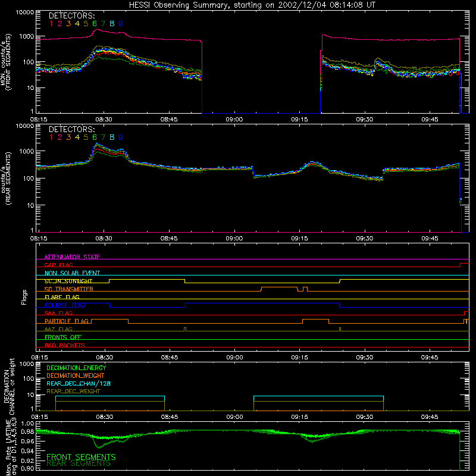Select the PARTICLE_FLAG label

[67, 321]
